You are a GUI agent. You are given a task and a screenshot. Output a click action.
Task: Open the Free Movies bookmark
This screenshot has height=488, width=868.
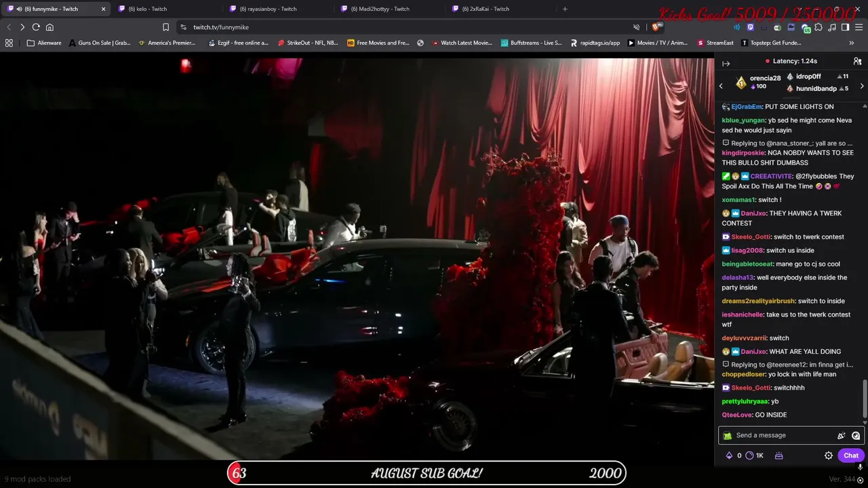pos(378,43)
